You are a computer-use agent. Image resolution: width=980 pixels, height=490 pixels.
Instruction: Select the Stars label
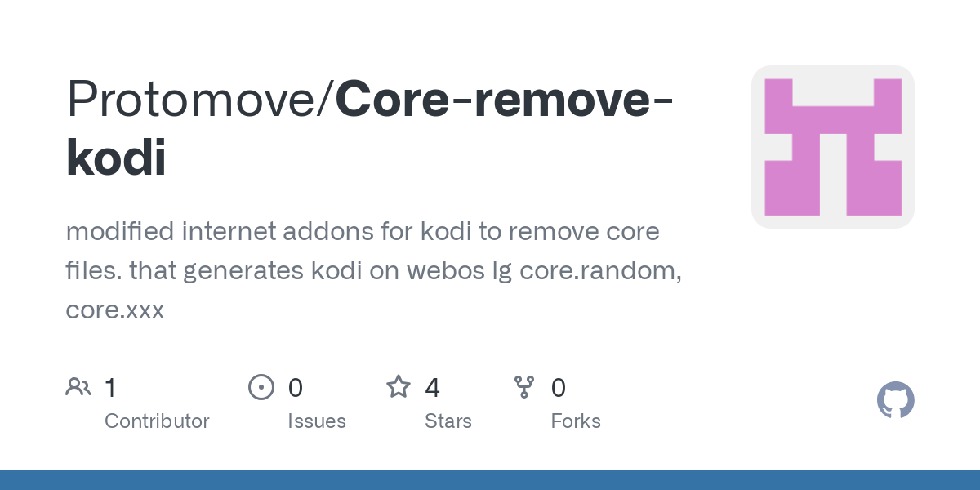[x=448, y=421]
